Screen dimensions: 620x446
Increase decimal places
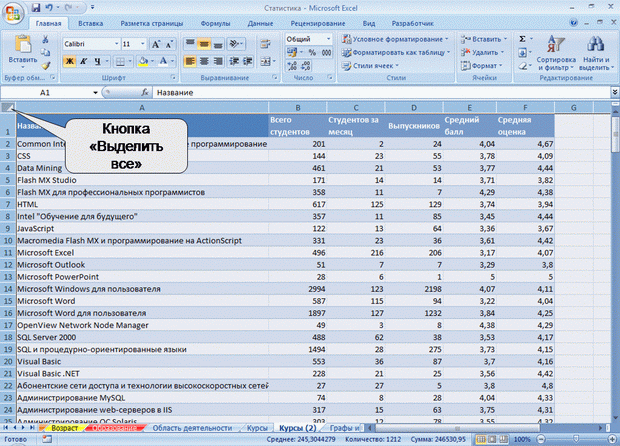pyautogui.click(x=292, y=66)
